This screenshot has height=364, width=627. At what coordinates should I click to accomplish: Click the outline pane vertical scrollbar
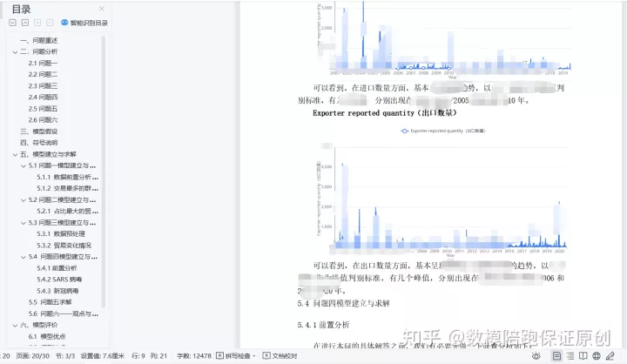(104, 172)
